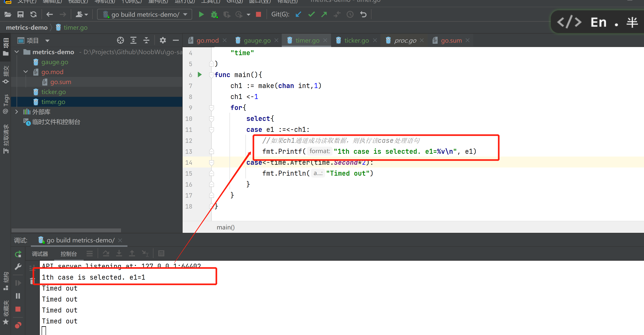Update project with blue Git arrow

pyautogui.click(x=298, y=15)
